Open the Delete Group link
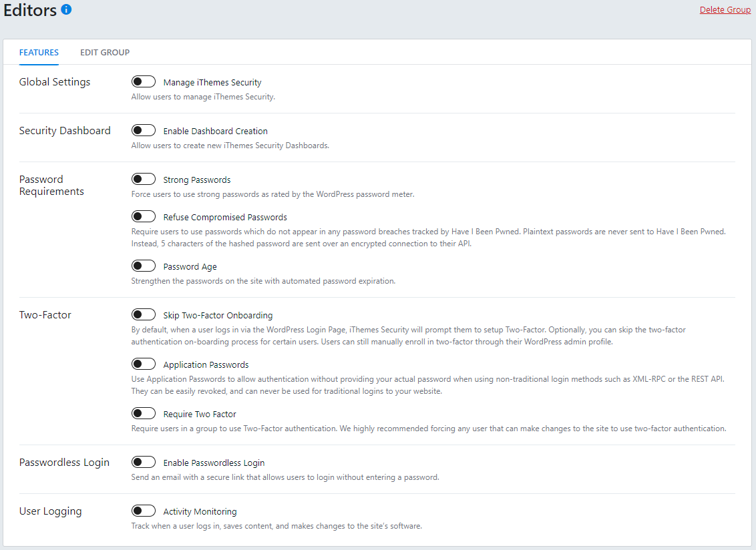 click(725, 9)
